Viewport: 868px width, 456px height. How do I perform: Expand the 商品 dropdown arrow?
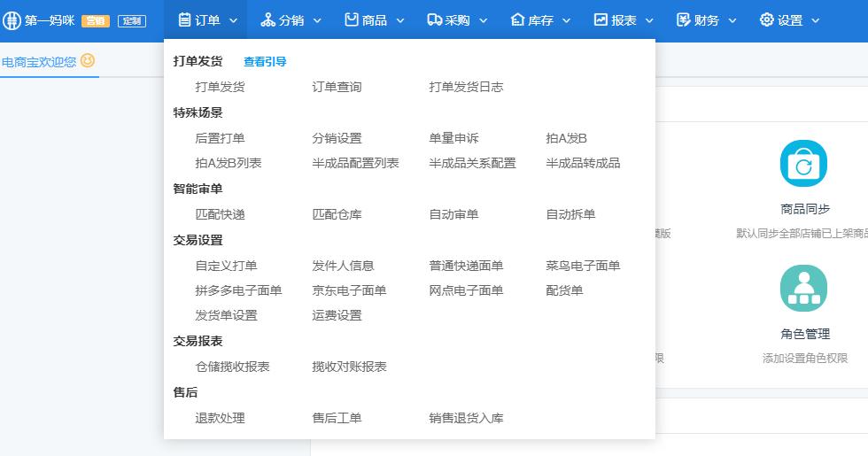pyautogui.click(x=400, y=20)
